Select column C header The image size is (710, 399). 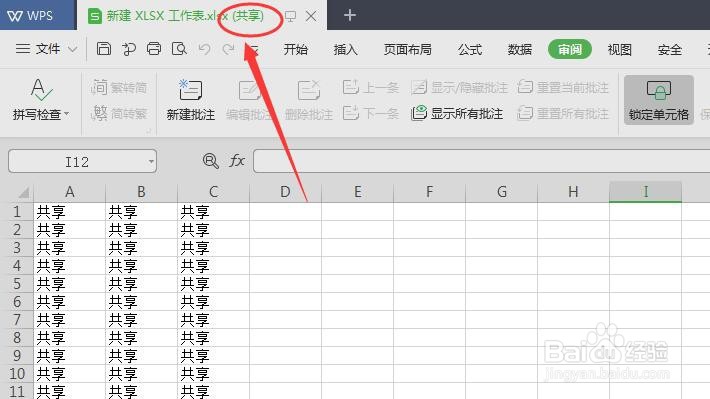coord(213,192)
